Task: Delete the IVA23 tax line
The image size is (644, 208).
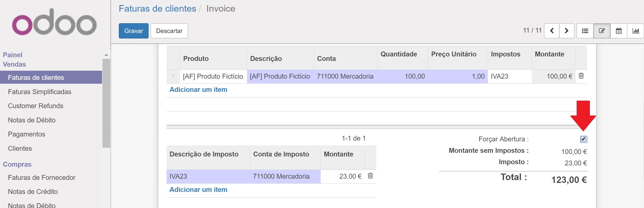Action: pos(370,176)
